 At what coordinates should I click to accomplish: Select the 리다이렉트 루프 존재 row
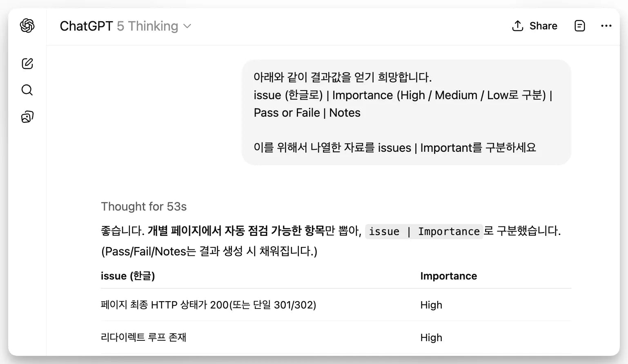pyautogui.click(x=336, y=337)
